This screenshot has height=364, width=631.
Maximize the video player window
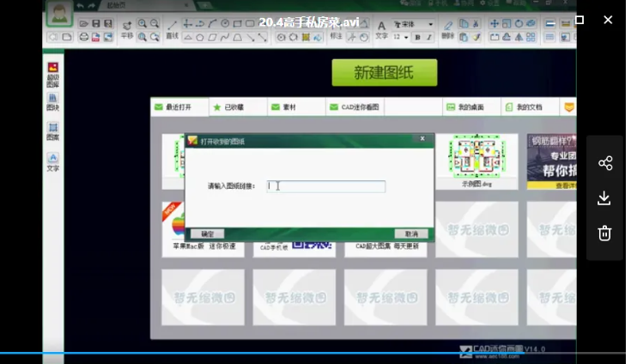[x=579, y=20]
